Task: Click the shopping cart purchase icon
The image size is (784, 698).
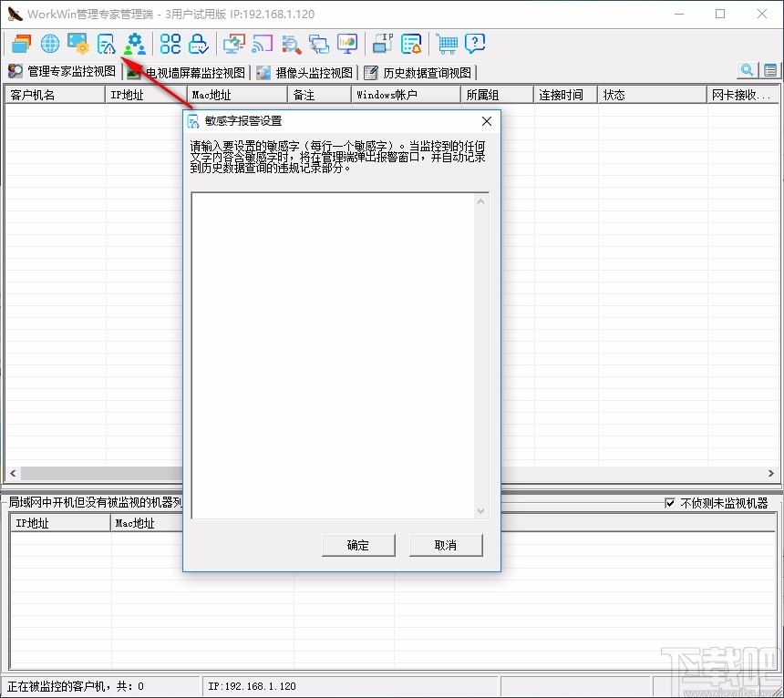Action: 447,44
